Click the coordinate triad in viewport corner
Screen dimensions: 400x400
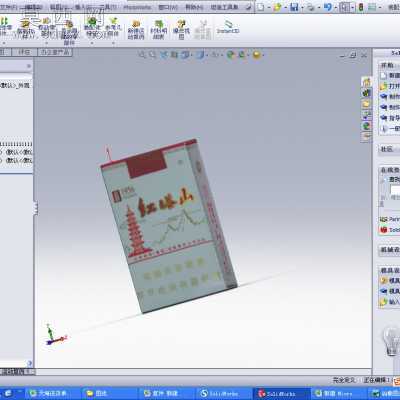coord(55,335)
